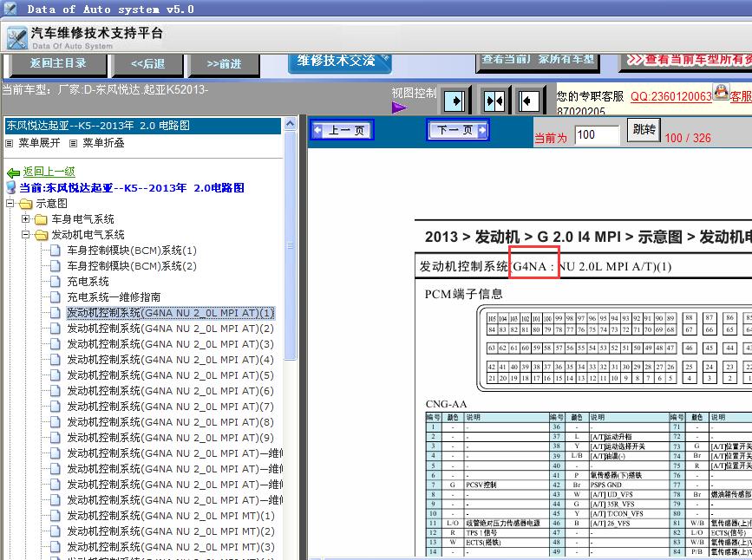The width and height of the screenshot is (752, 560).
Task: Click the 示意图 folder label
Action: pyautogui.click(x=52, y=204)
